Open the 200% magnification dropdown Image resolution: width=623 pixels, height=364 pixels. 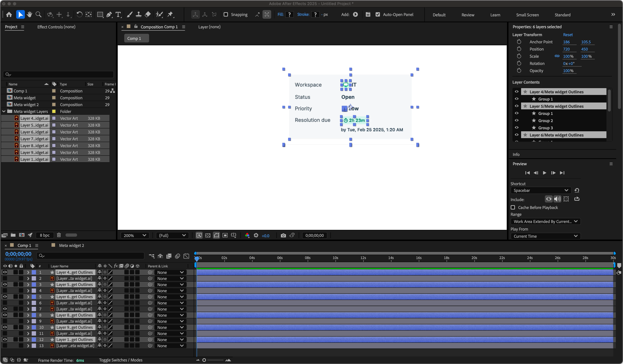[135, 235]
